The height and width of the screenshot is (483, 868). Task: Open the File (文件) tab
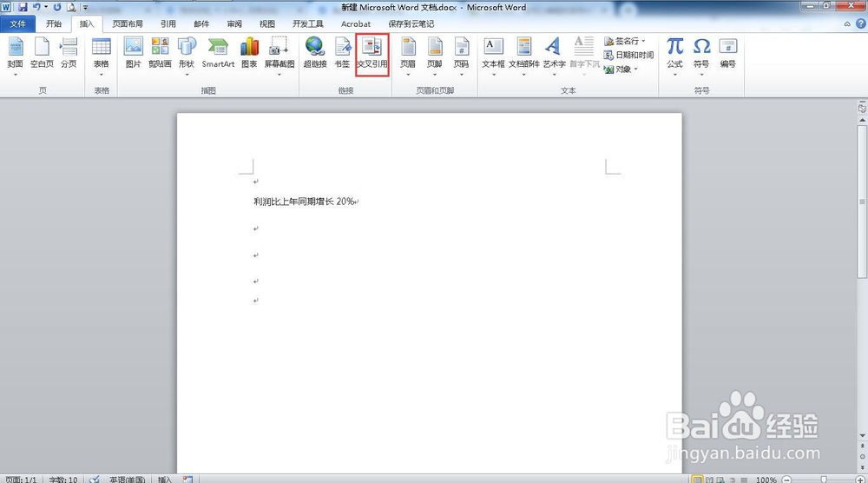[x=17, y=23]
